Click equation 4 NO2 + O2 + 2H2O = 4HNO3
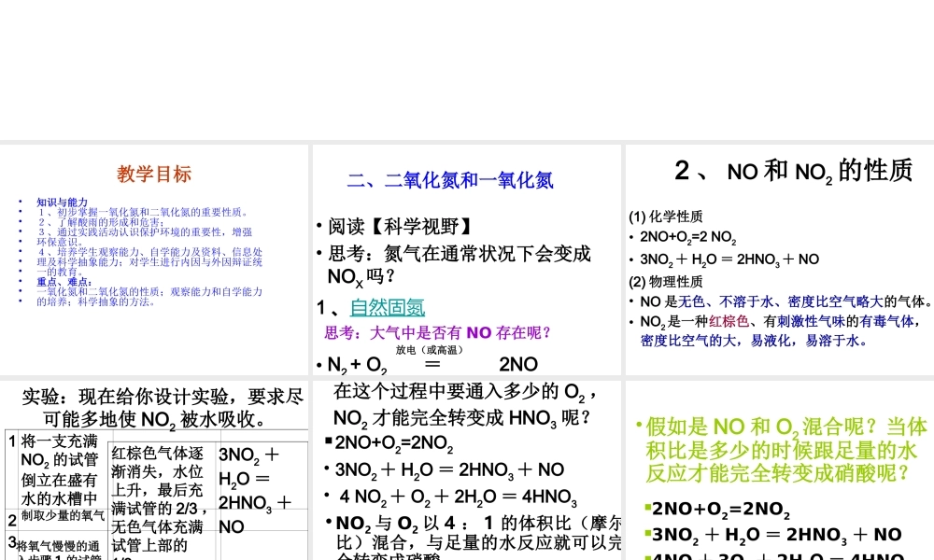This screenshot has width=934, height=560. point(458,497)
